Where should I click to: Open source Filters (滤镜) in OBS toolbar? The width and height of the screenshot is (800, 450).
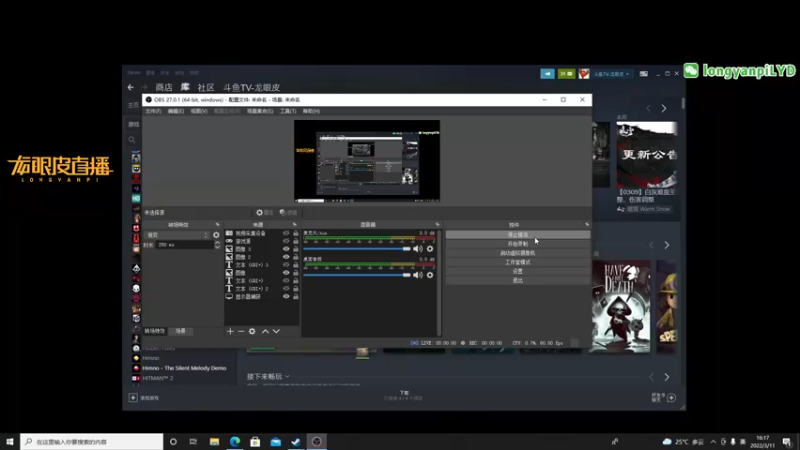pos(288,212)
